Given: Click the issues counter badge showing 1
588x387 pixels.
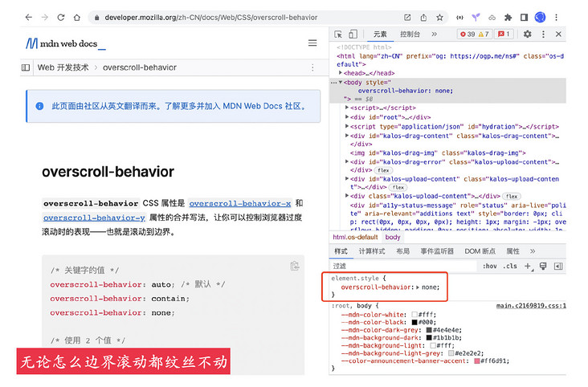Looking at the screenshot, I should (x=504, y=35).
